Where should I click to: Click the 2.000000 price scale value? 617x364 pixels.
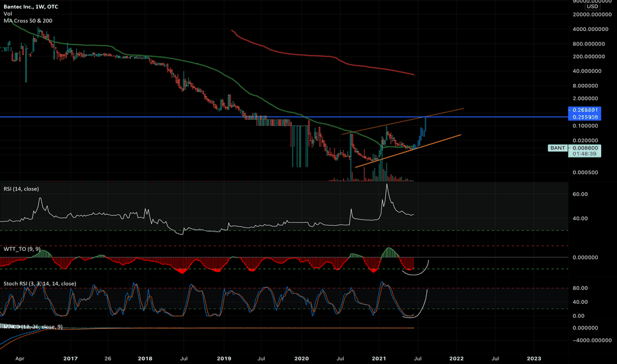tap(585, 99)
